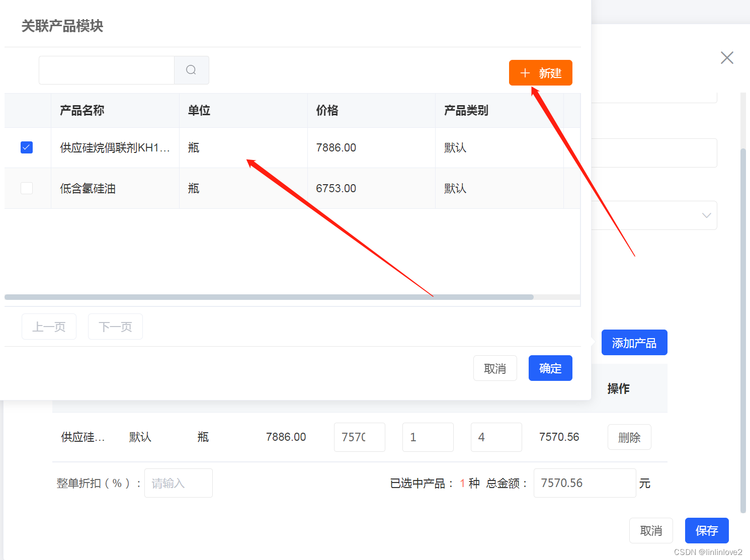Screen dimensions: 750x560
Task: Click the horizontal scrollbar of product table
Action: (x=269, y=297)
